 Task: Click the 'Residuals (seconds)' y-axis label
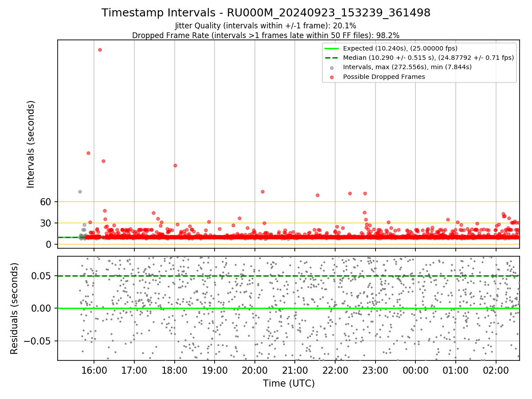pos(14,308)
